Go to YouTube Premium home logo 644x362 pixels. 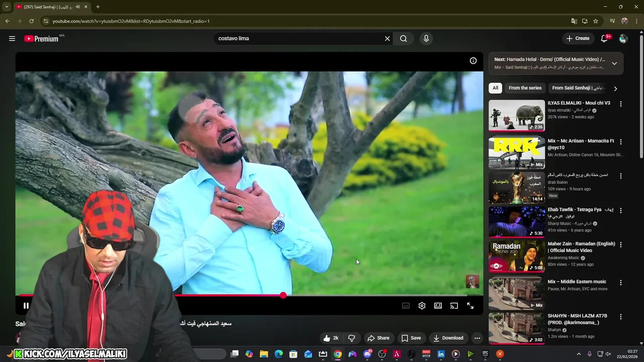[41, 39]
